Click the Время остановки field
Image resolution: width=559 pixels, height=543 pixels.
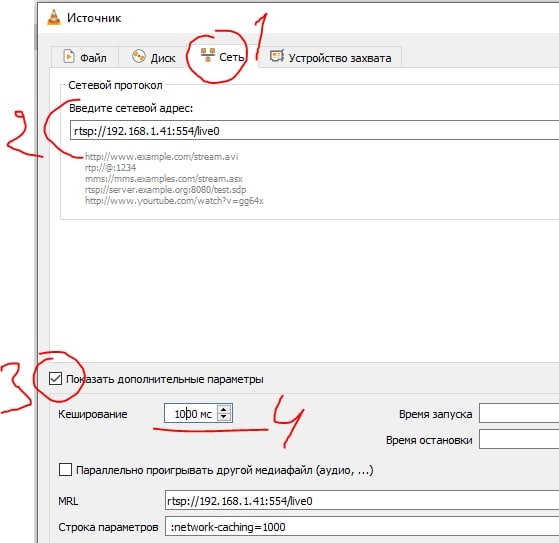(519, 439)
